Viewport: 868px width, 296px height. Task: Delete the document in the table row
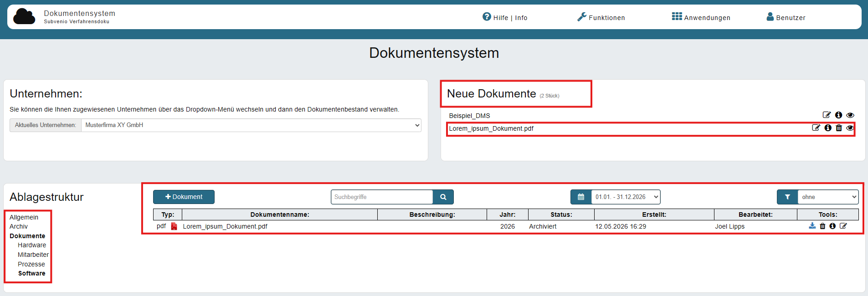[822, 226]
